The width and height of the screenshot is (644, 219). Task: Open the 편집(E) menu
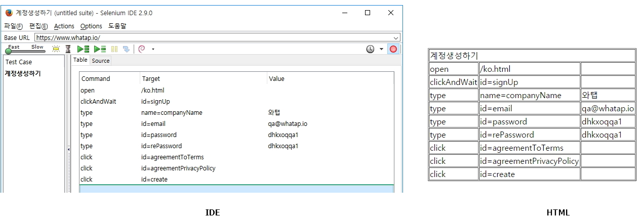click(x=38, y=26)
